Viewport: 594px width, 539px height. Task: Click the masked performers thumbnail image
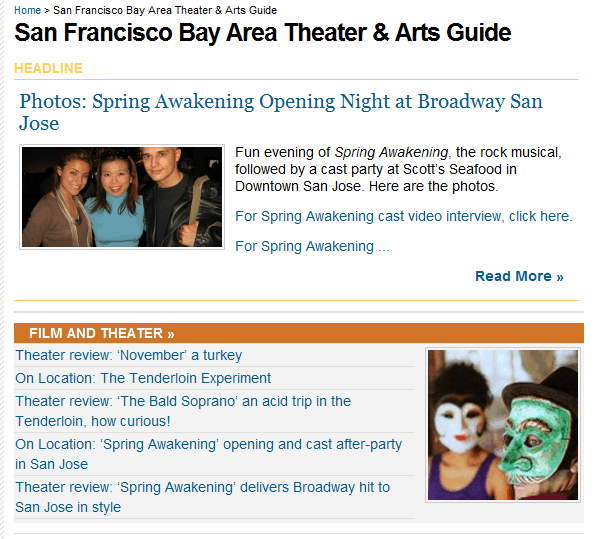coord(503,425)
